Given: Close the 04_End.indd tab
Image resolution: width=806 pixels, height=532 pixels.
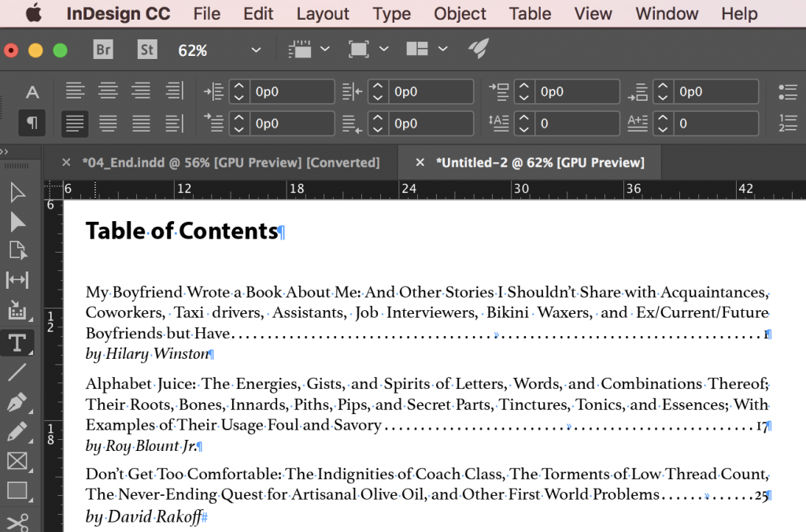Looking at the screenshot, I should (66, 162).
